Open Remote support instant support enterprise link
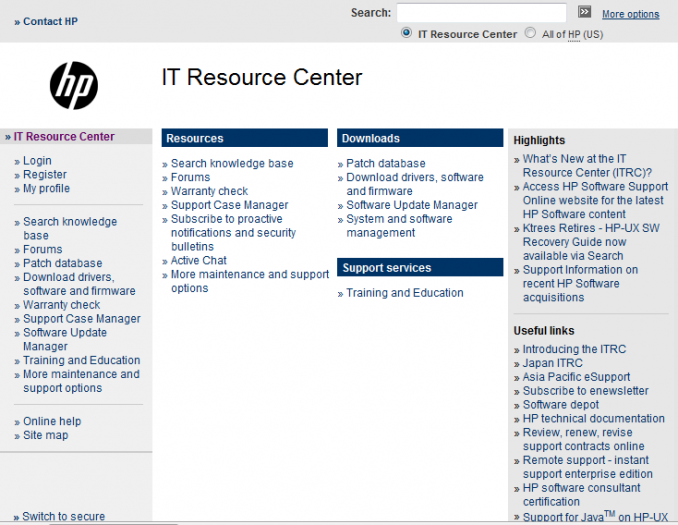The width and height of the screenshot is (678, 525). coord(588,467)
